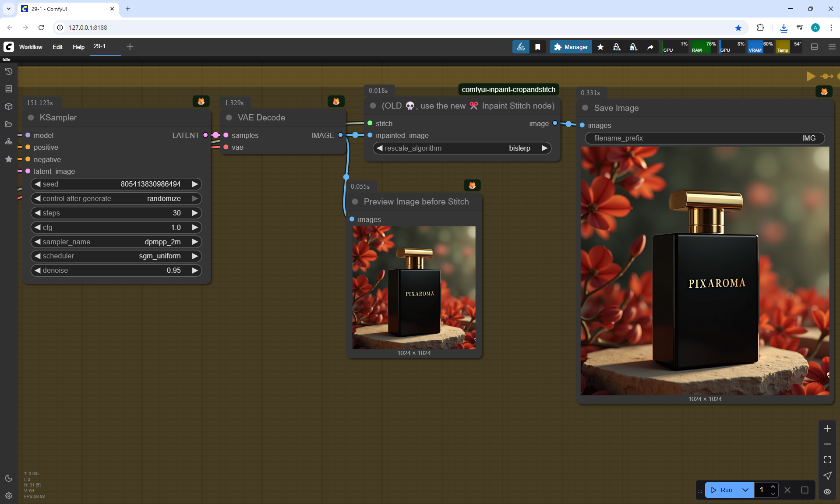Collapse the KSampler node
The height and width of the screenshot is (504, 840).
pos(31,117)
